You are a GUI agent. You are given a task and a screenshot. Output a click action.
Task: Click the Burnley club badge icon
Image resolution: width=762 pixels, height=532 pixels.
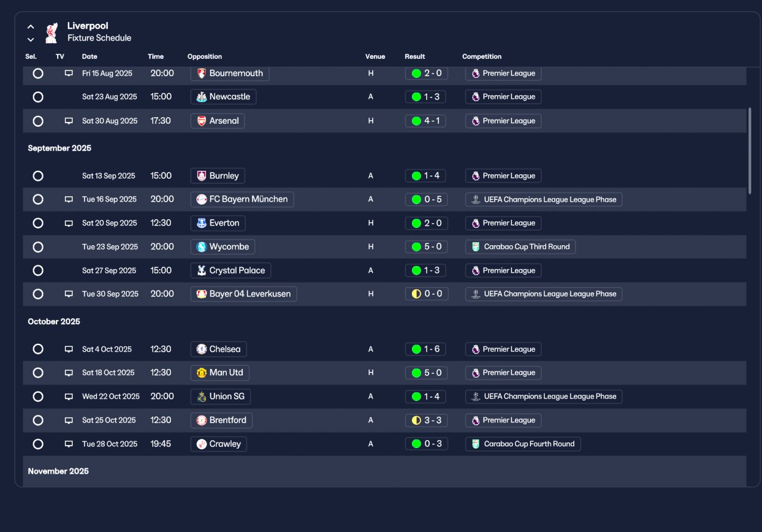coord(202,176)
